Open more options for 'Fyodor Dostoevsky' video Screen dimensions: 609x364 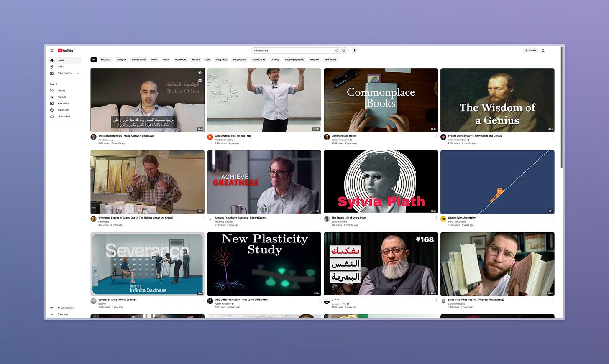(x=553, y=136)
